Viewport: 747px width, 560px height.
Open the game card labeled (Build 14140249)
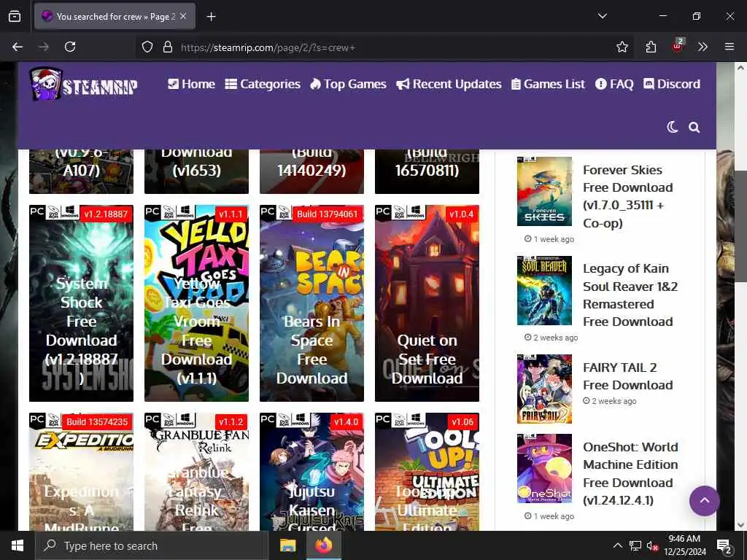coord(312,171)
